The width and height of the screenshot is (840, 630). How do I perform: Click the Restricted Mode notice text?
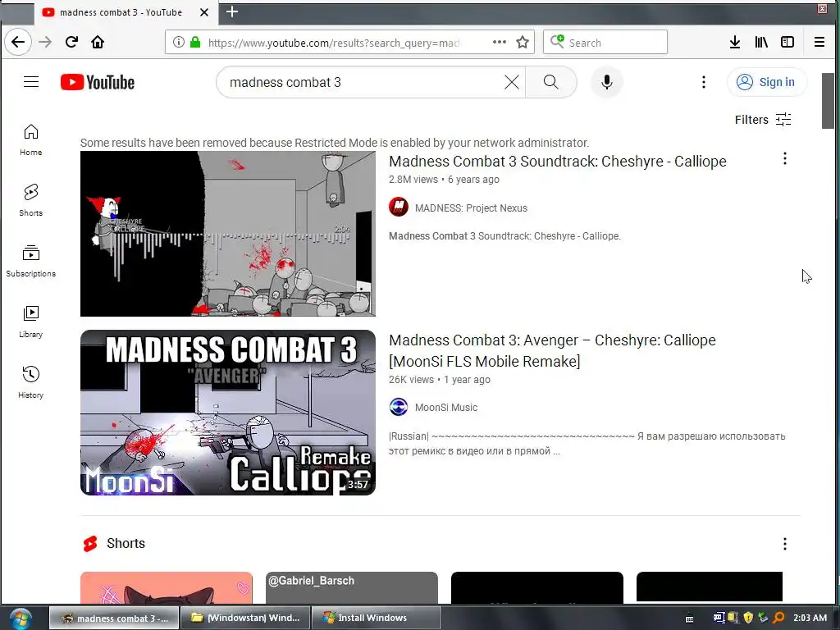pyautogui.click(x=335, y=143)
